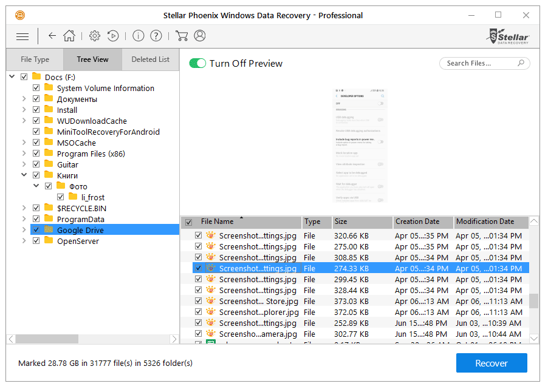Uncheck the 252.89 KB file checkbox
The height and width of the screenshot is (392, 548).
tap(199, 323)
